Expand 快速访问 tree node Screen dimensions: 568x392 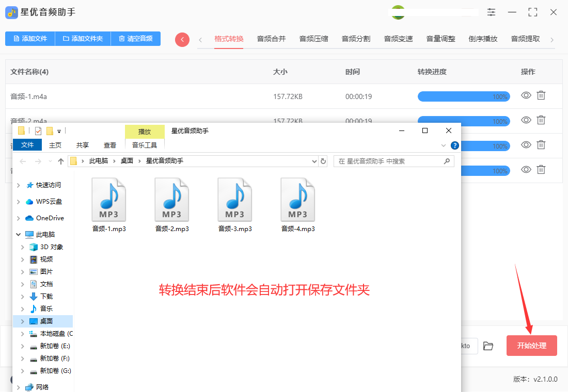pyautogui.click(x=18, y=185)
